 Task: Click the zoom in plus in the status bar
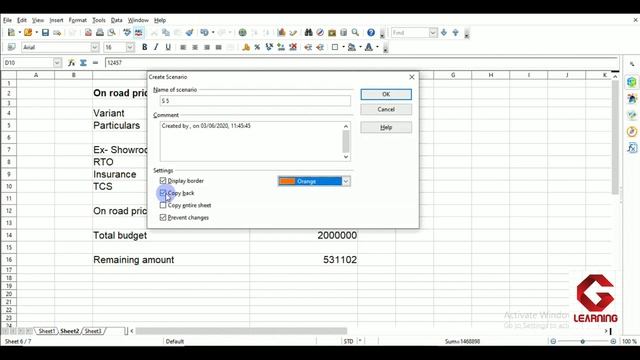point(613,341)
